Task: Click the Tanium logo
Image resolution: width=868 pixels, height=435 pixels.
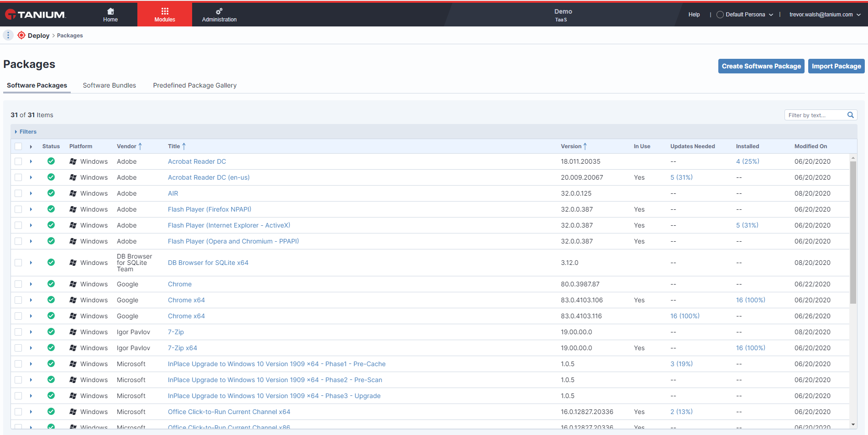Action: point(35,15)
